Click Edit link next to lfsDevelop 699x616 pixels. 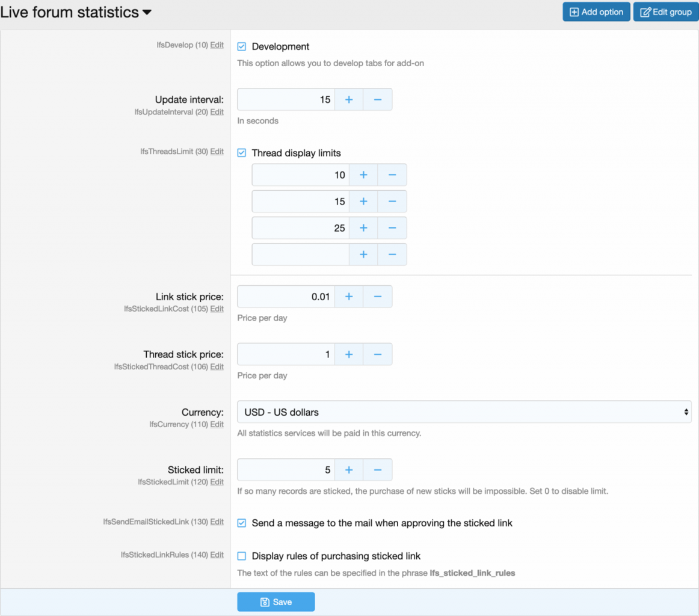coord(217,45)
